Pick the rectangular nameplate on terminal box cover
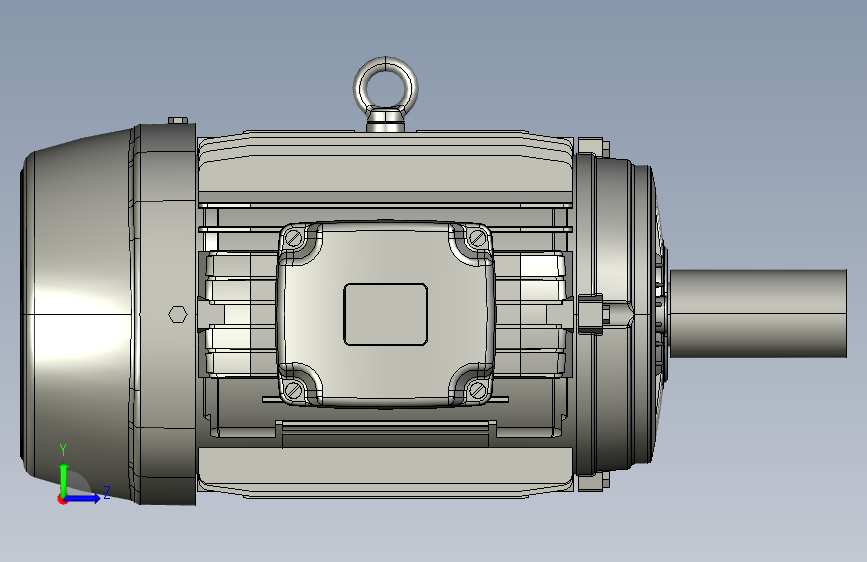 point(385,315)
